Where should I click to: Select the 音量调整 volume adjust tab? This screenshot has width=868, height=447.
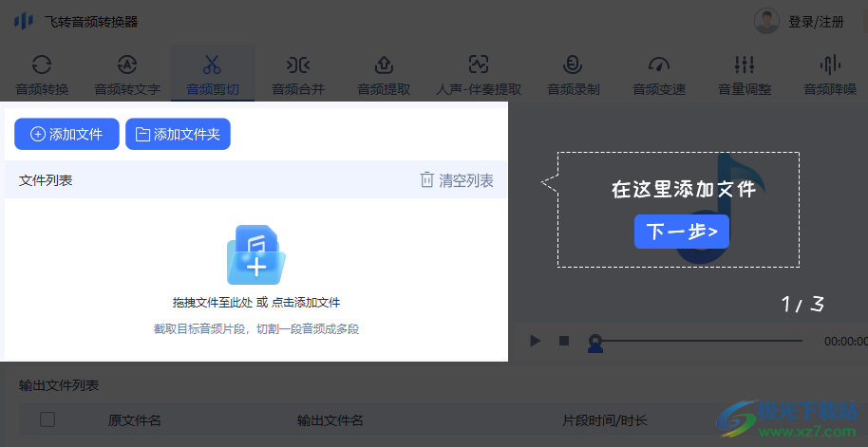745,76
